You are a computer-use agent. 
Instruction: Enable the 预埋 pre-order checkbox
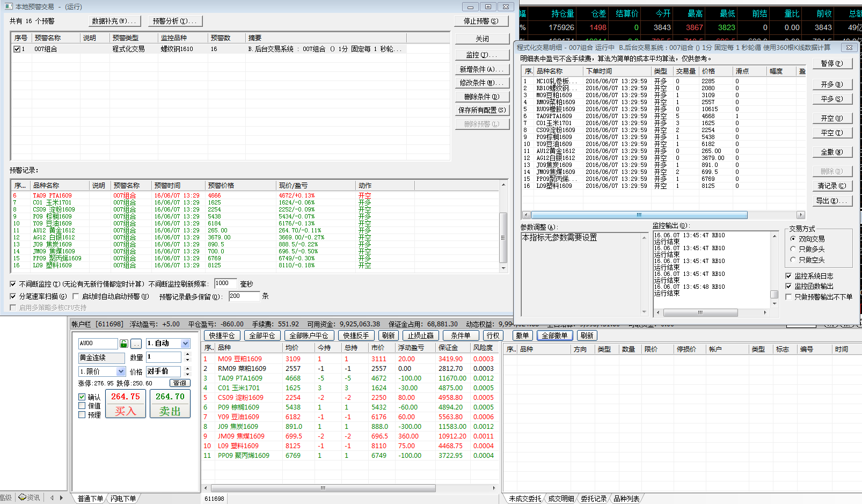pyautogui.click(x=82, y=414)
